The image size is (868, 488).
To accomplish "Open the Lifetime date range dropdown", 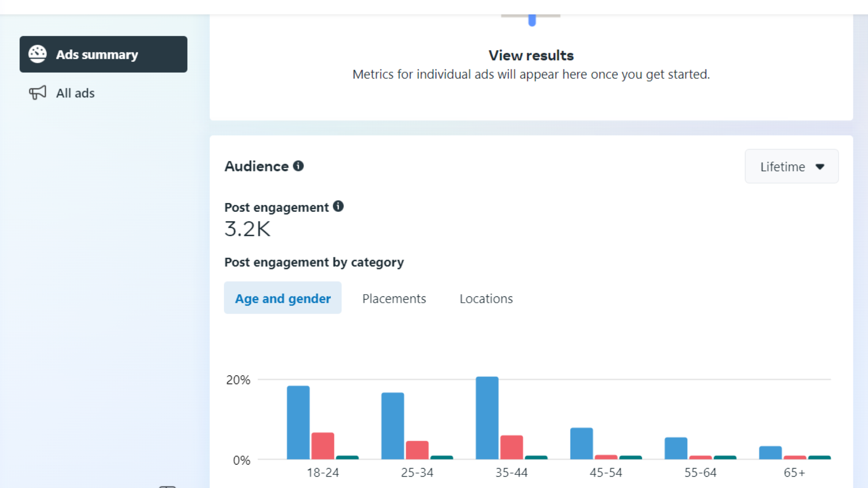I will click(791, 166).
